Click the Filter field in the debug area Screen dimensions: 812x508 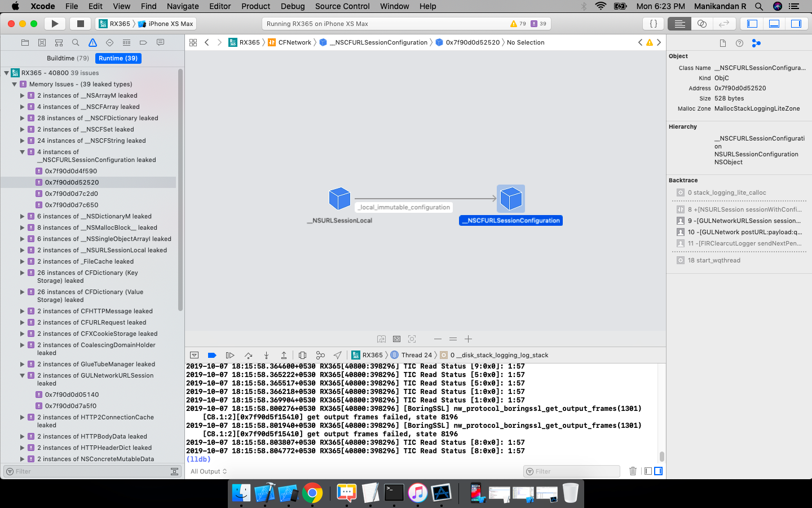tap(571, 471)
